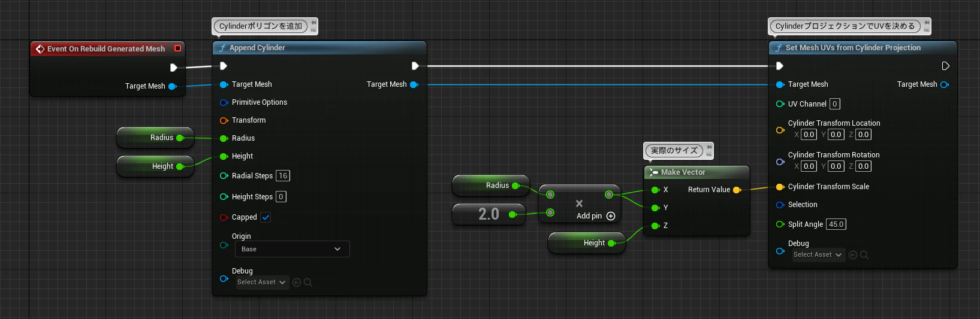Click Browse magnifier icon in Append Cylinder Debug
The image size is (980, 319).
(308, 282)
